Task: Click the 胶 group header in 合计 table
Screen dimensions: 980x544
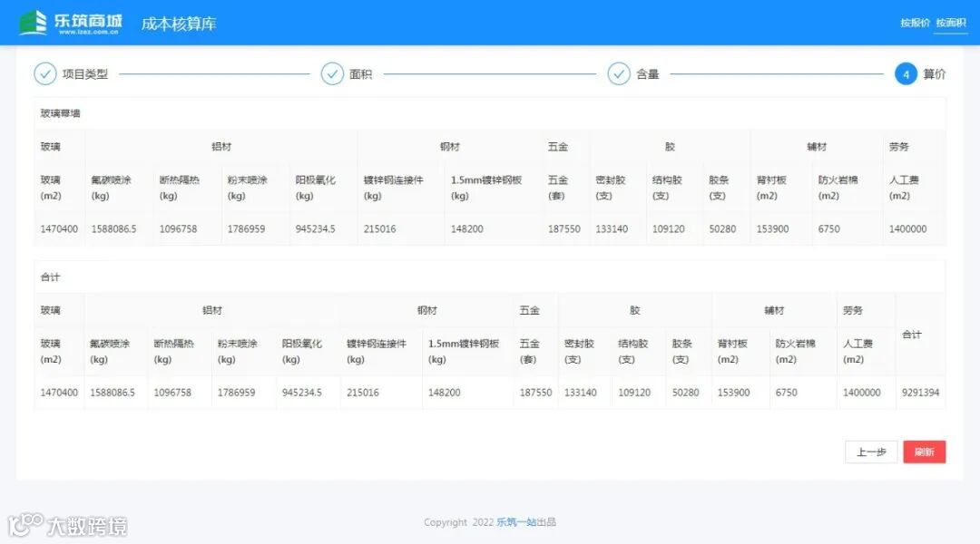Action: pyautogui.click(x=635, y=310)
